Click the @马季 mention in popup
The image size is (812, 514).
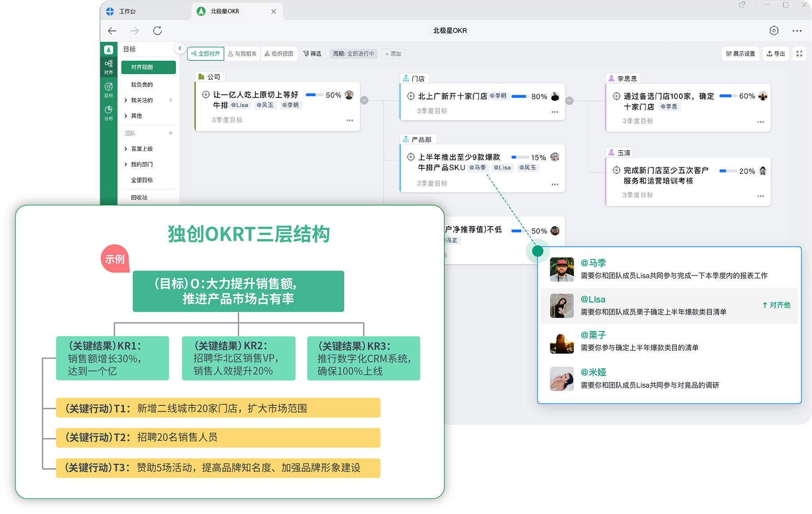coord(593,263)
